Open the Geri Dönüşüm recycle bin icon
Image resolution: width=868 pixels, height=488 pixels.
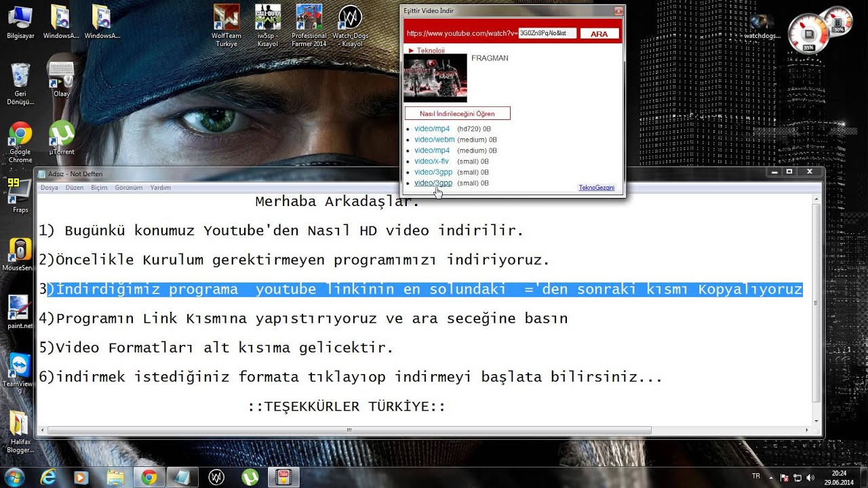[x=20, y=83]
